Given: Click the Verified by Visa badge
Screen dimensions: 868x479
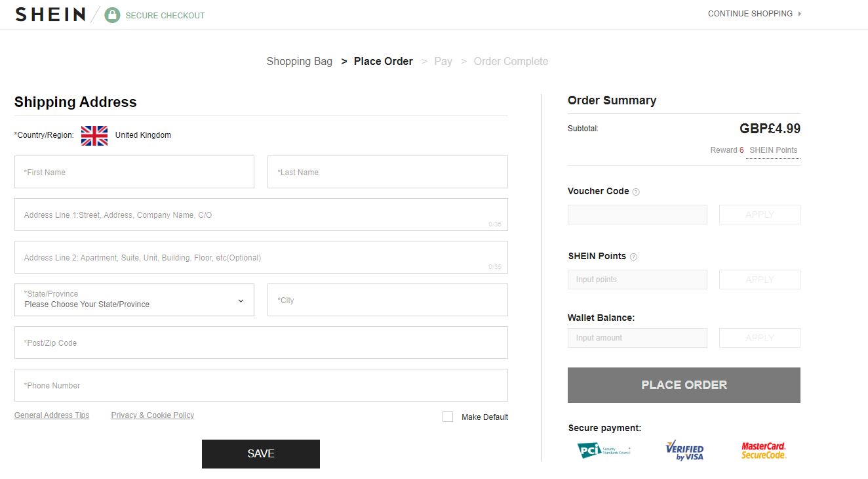Looking at the screenshot, I should click(x=684, y=450).
